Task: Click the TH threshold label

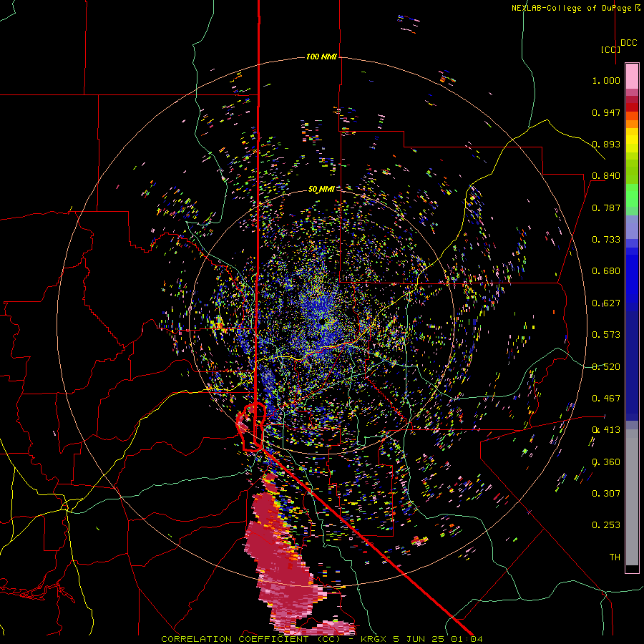Action: (x=615, y=557)
